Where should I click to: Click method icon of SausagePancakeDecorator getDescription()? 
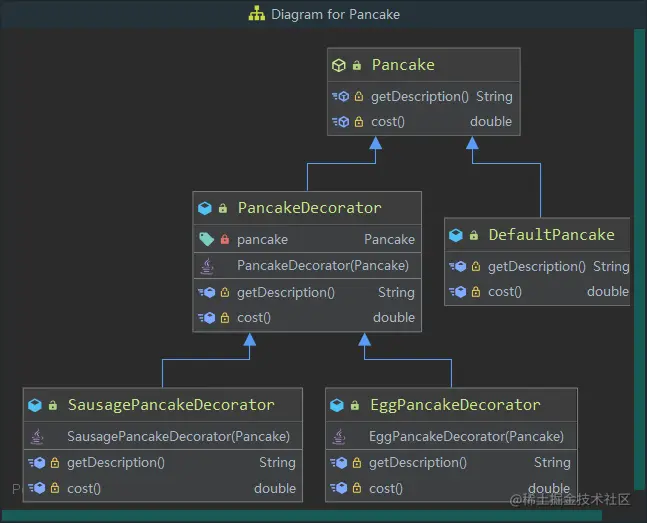click(37, 463)
